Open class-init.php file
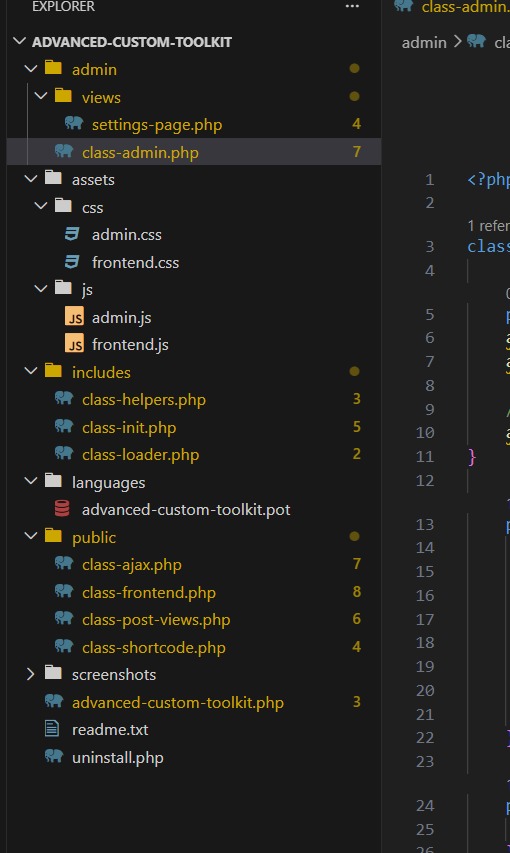 click(x=129, y=428)
